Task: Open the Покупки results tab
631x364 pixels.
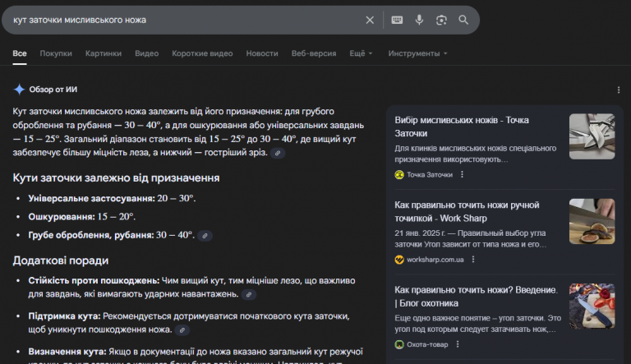Action: coord(56,53)
